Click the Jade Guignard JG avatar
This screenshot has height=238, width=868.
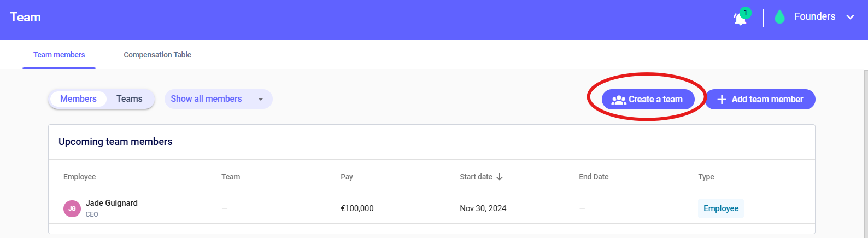(x=72, y=208)
